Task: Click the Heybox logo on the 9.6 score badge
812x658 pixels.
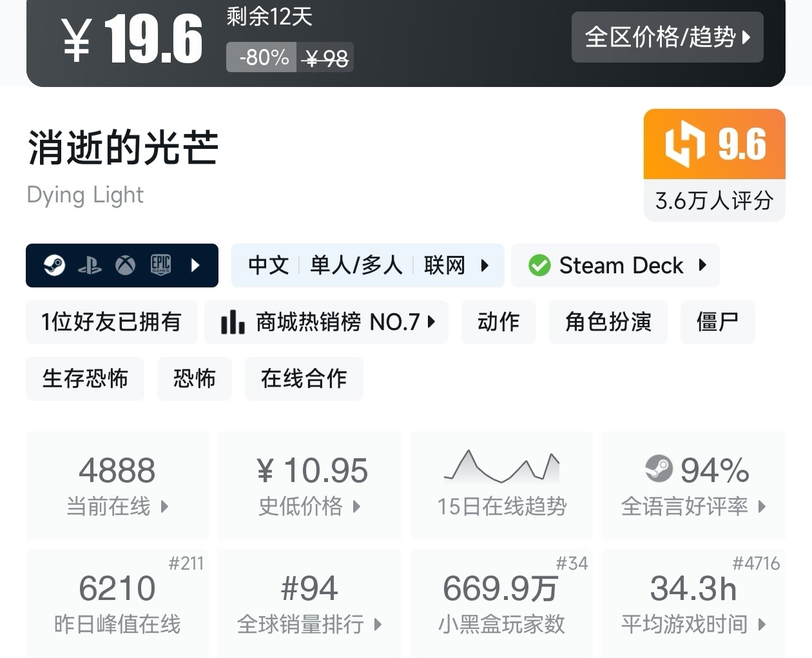Action: coord(684,143)
